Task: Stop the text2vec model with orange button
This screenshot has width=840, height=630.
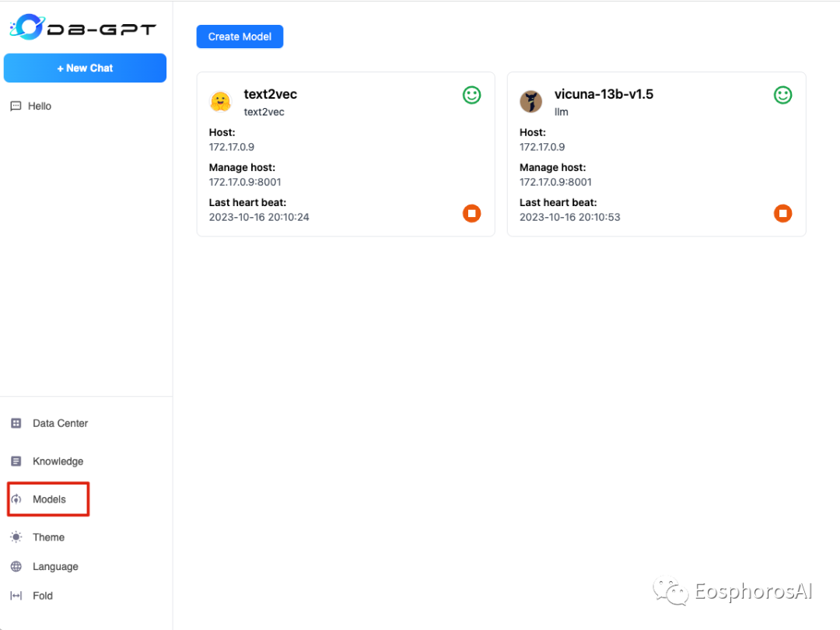Action: click(471, 213)
